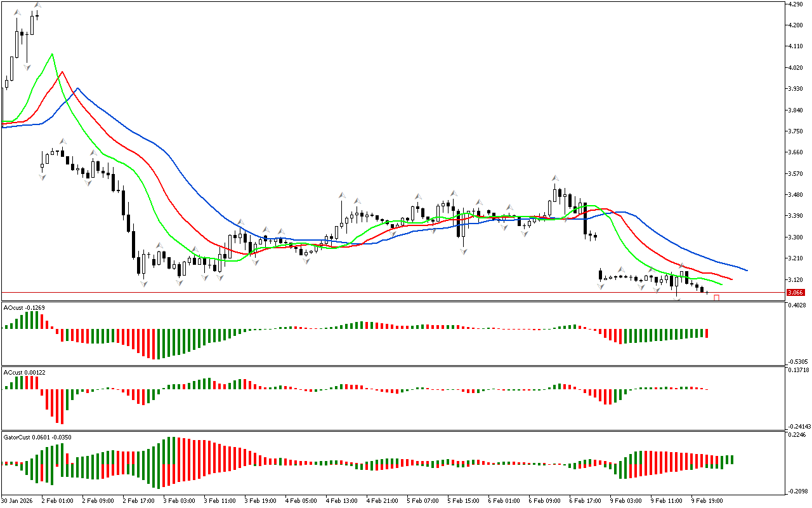Click the AOcust indicator label
Screen dimensions: 812x508
pyautogui.click(x=23, y=308)
